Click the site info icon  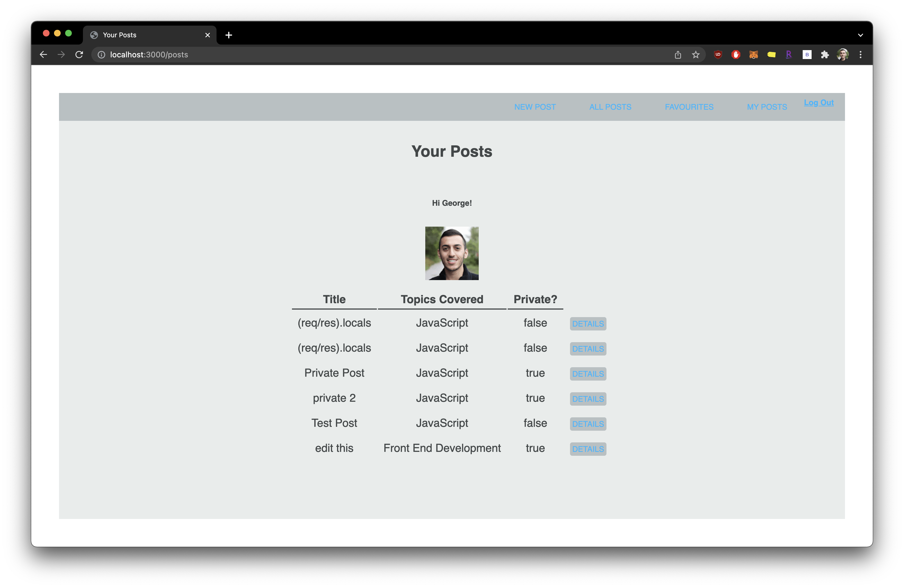pos(101,55)
